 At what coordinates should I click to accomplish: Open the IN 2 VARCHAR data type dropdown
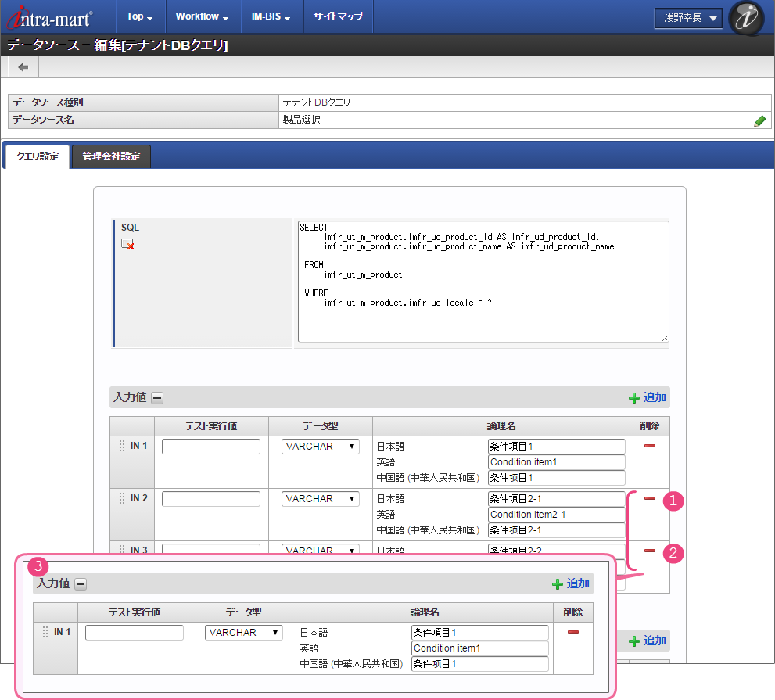[321, 499]
